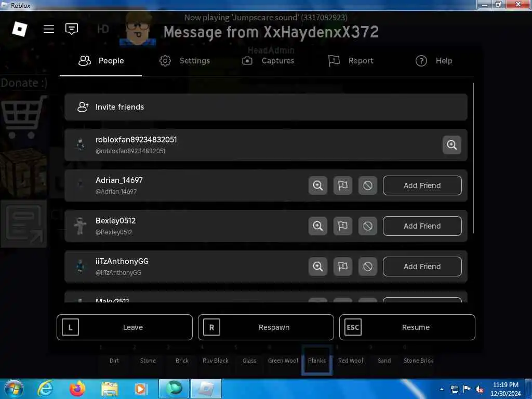
Task: Select Glass hotbar slot
Action: tap(249, 361)
